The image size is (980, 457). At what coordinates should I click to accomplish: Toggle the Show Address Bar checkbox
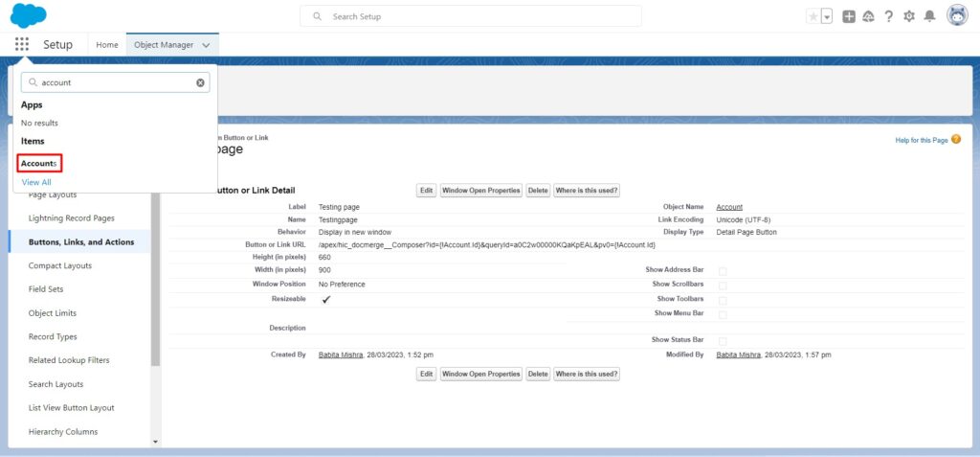coord(723,271)
